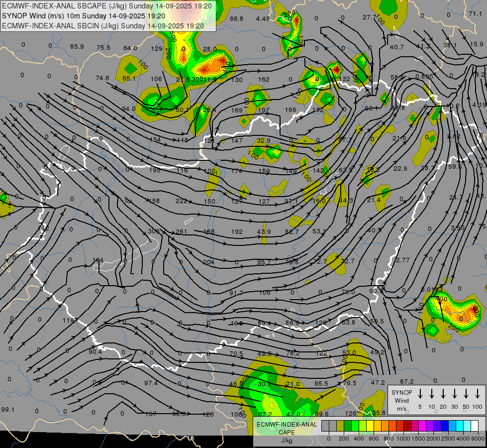This screenshot has height=448, width=487.
Task: Click the 4000 tick label in CAPE legend
Action: [x=463, y=439]
